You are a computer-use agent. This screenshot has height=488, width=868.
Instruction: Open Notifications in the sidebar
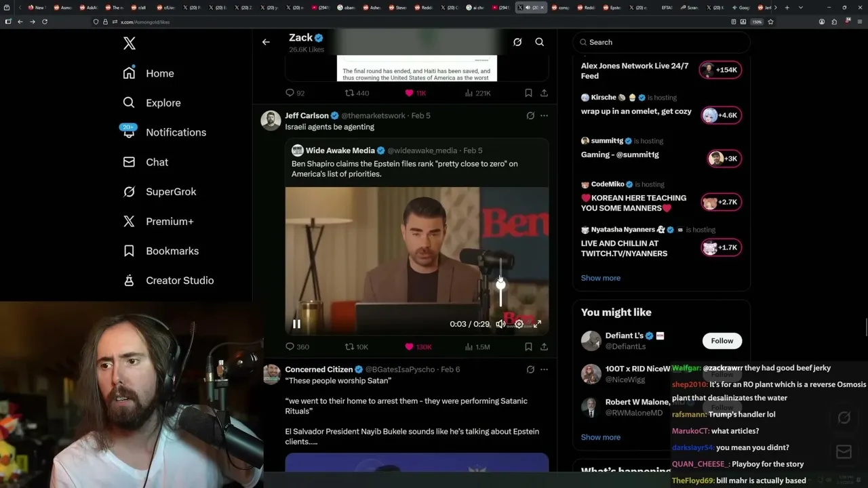165,132
